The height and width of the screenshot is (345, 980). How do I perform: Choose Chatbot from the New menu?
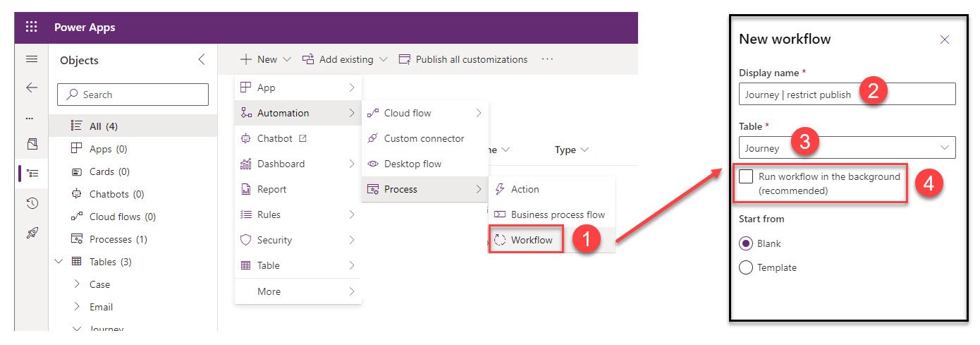click(x=298, y=138)
